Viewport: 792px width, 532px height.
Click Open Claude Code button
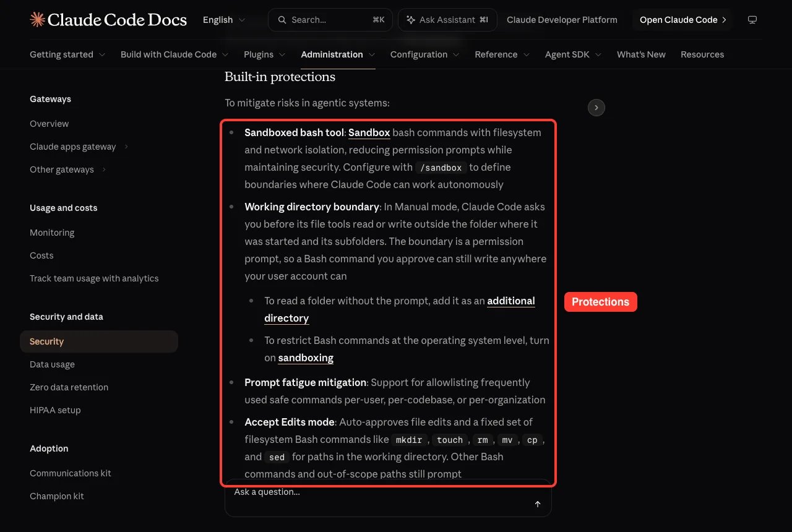[682, 20]
